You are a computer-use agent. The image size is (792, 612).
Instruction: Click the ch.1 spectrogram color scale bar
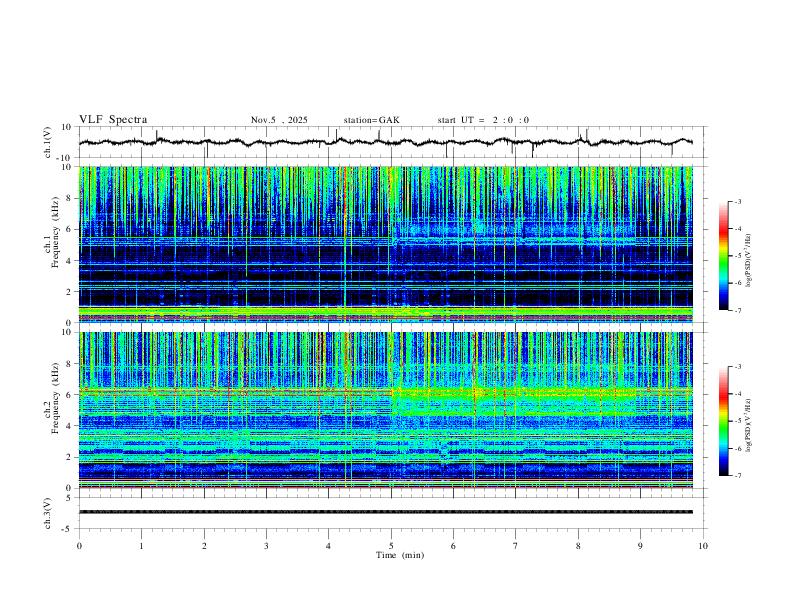pos(723,256)
